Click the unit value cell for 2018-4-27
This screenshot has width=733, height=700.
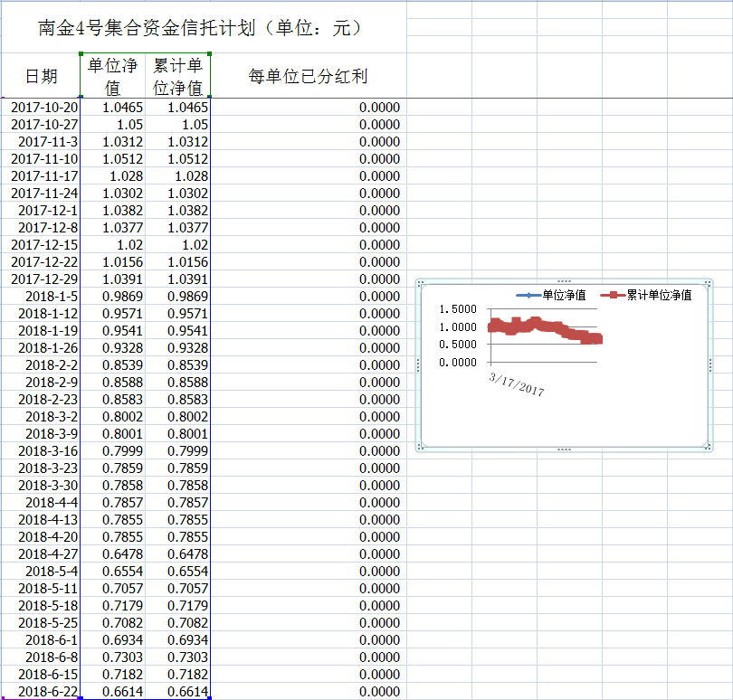(112, 554)
